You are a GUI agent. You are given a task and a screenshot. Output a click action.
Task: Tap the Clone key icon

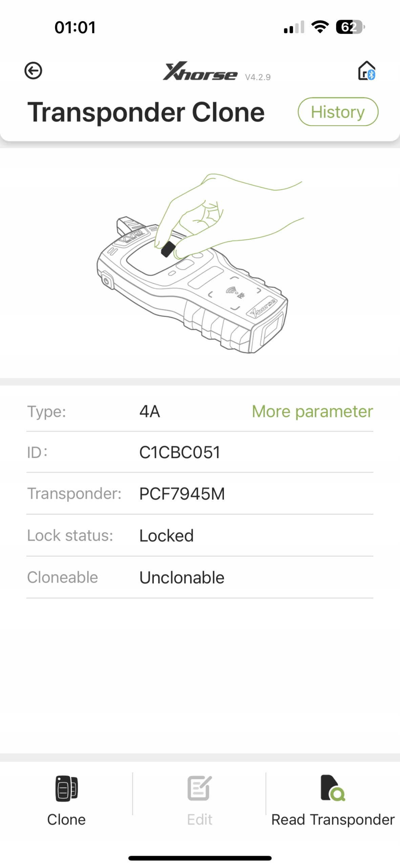click(x=66, y=788)
